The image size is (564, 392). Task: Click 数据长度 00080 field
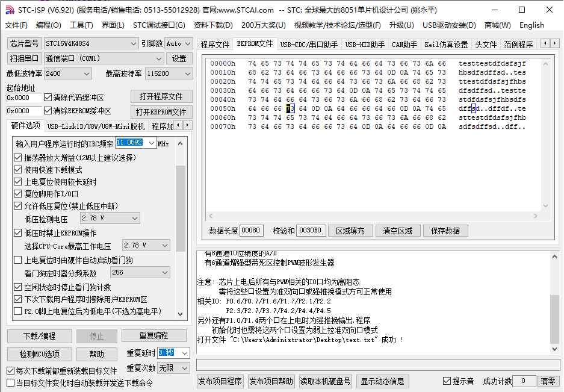(x=251, y=231)
